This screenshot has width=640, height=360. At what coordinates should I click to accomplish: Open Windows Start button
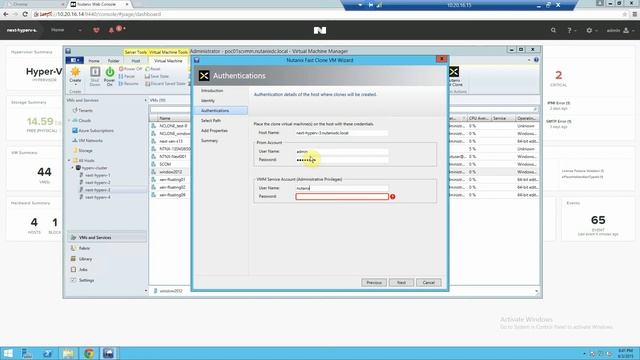(8, 353)
